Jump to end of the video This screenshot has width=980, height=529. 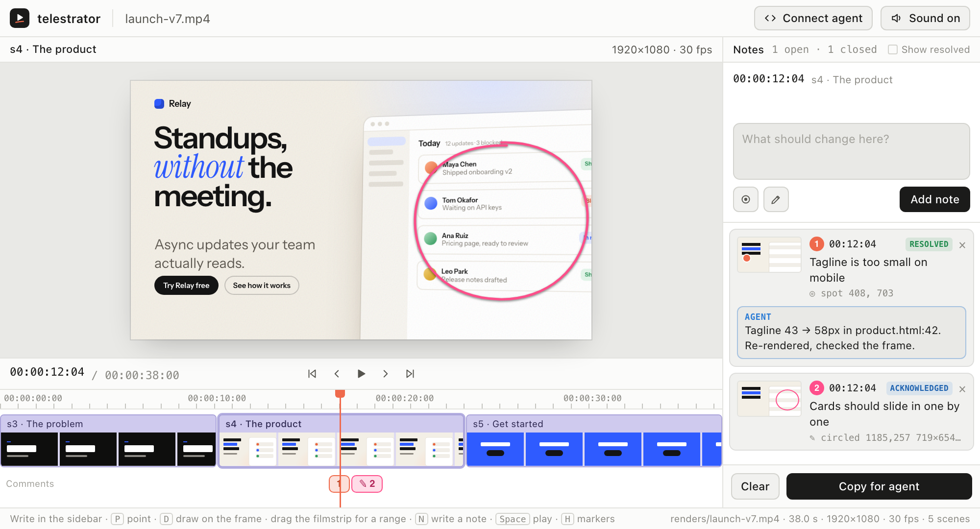coord(410,374)
